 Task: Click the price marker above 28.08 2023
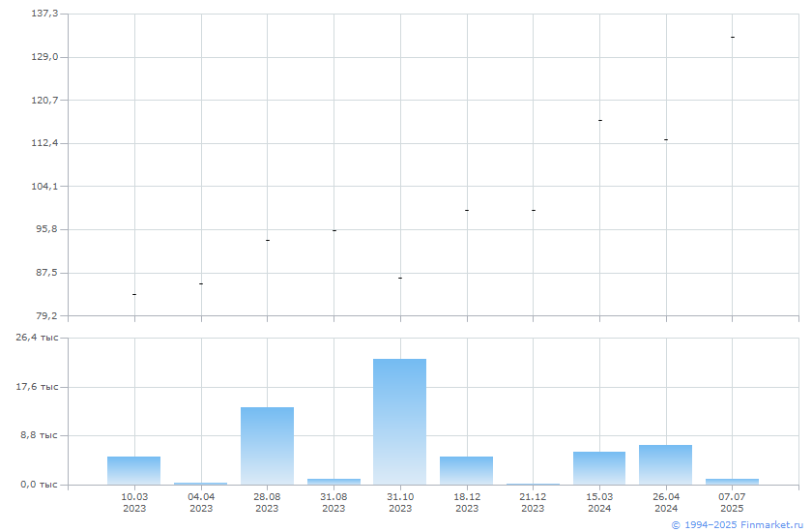(x=267, y=240)
